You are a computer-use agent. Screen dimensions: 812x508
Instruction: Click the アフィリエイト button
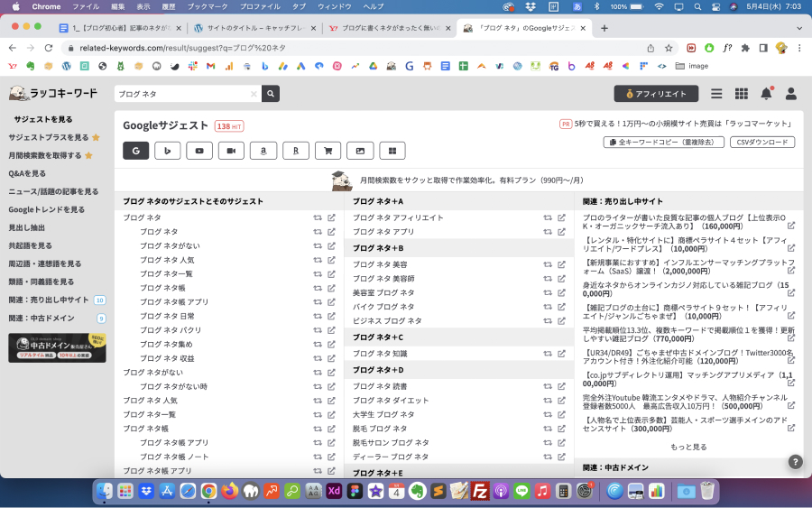[x=656, y=94]
